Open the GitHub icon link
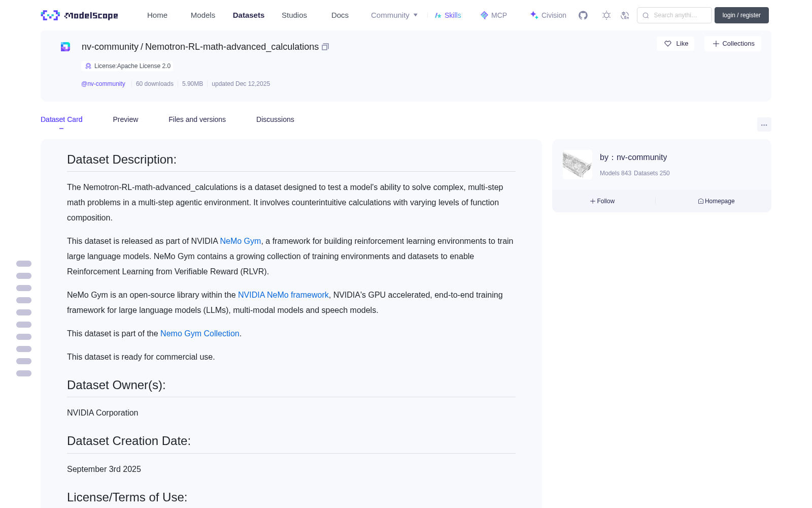The image size is (812, 508). (583, 15)
